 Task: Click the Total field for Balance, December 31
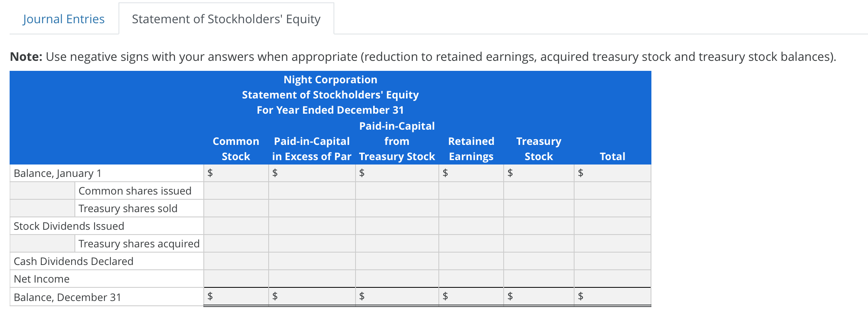[x=612, y=297]
